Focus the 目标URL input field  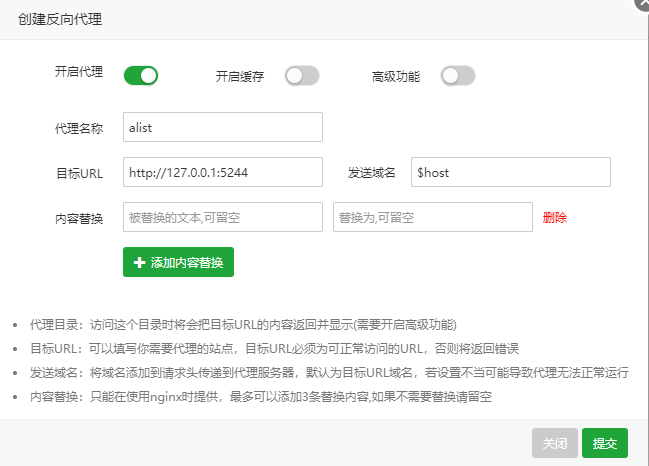(223, 172)
